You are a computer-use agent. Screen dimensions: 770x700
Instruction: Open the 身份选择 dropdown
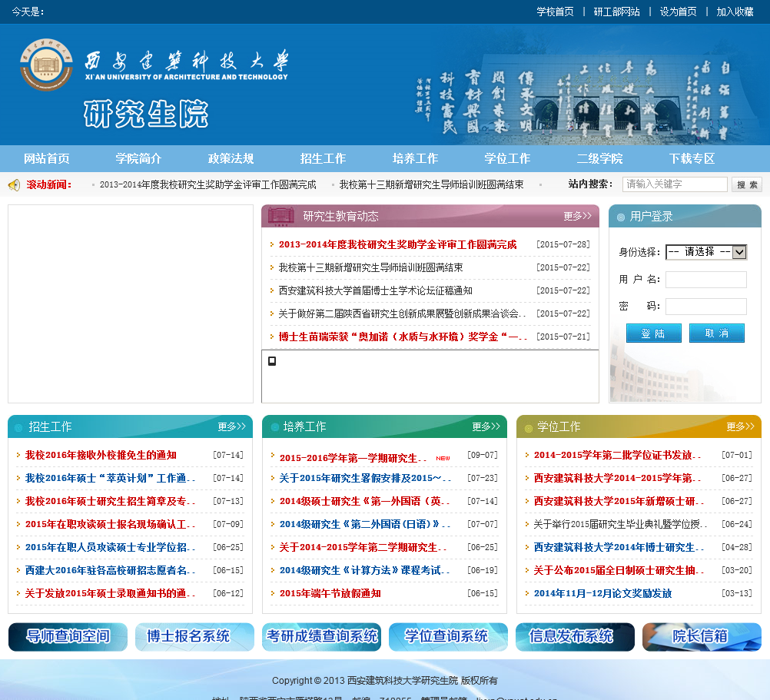click(x=706, y=252)
